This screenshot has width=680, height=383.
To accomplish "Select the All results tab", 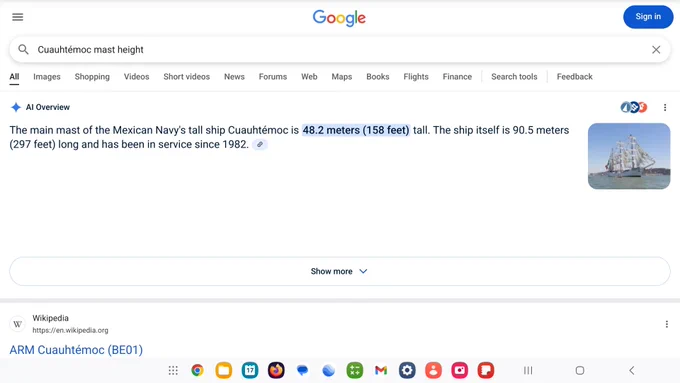I will [x=14, y=77].
